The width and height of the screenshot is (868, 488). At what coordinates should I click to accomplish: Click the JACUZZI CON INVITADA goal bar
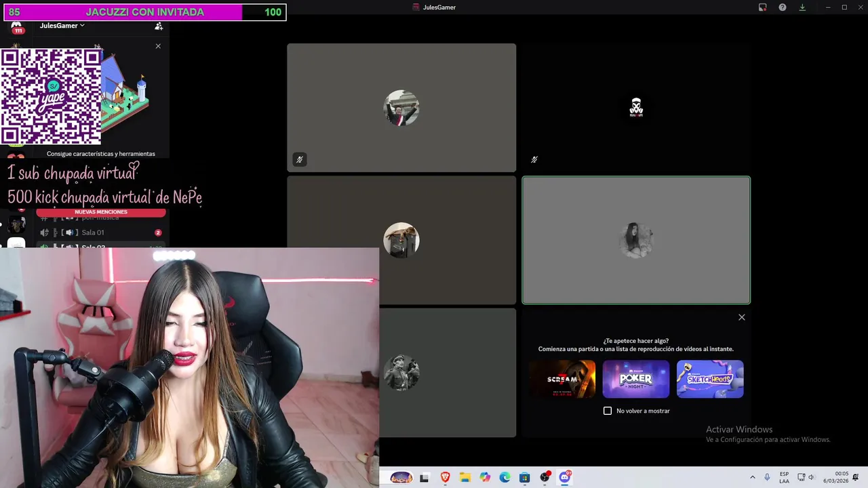click(145, 12)
